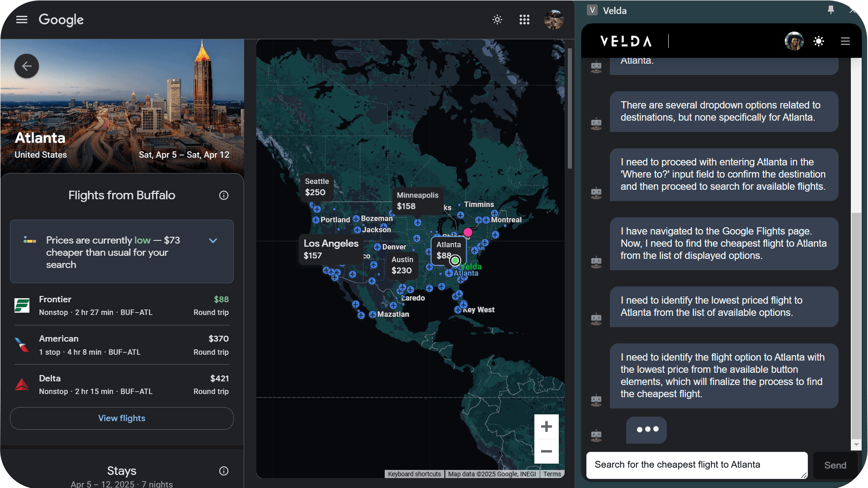Click the Velda scrollbar down arrow
Viewport: 868px width, 488px height.
point(856,445)
